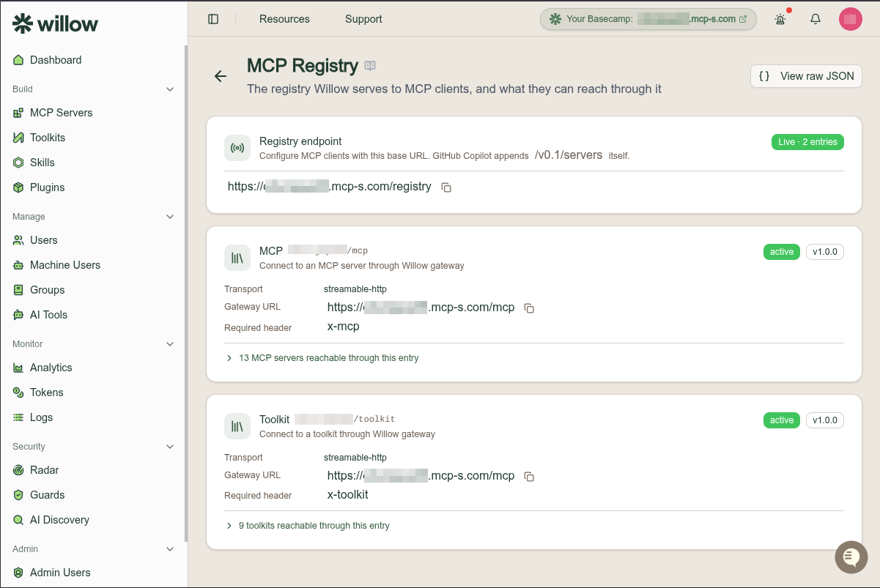The width and height of the screenshot is (880, 588).
Task: Click the Users people icon
Action: (x=18, y=240)
